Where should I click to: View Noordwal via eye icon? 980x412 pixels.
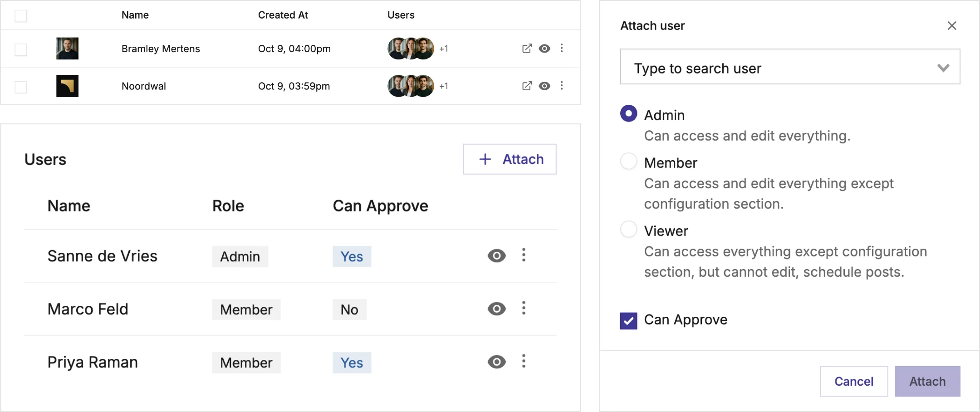point(544,86)
